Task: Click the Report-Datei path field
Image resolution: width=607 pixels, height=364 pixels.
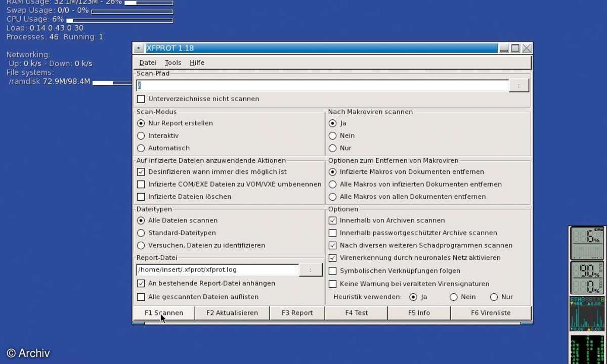Action: pos(218,270)
